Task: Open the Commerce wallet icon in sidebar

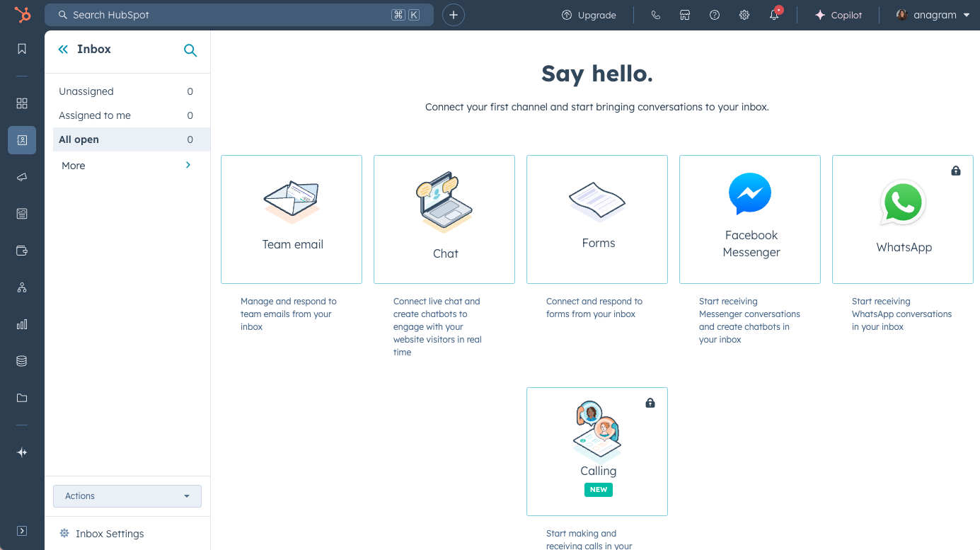Action: (x=22, y=251)
